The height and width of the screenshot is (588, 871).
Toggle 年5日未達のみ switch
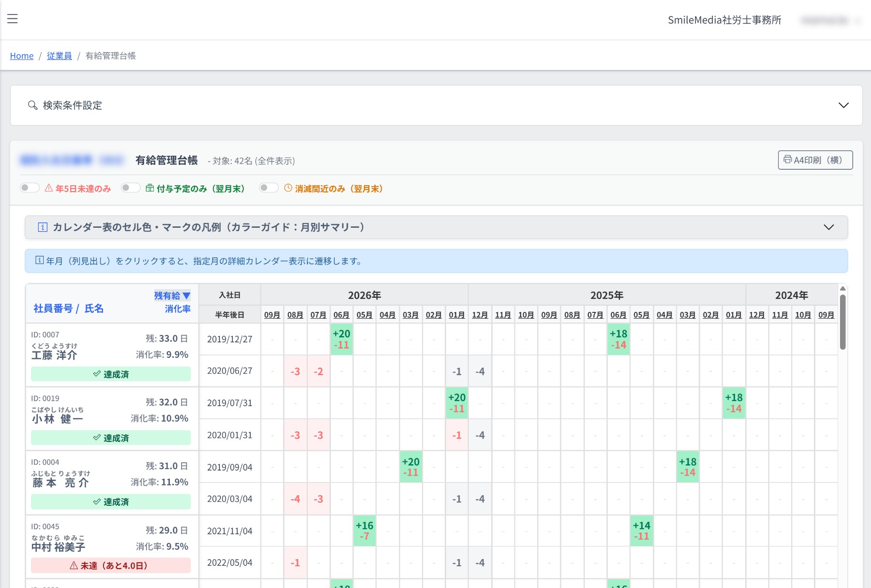[30, 188]
